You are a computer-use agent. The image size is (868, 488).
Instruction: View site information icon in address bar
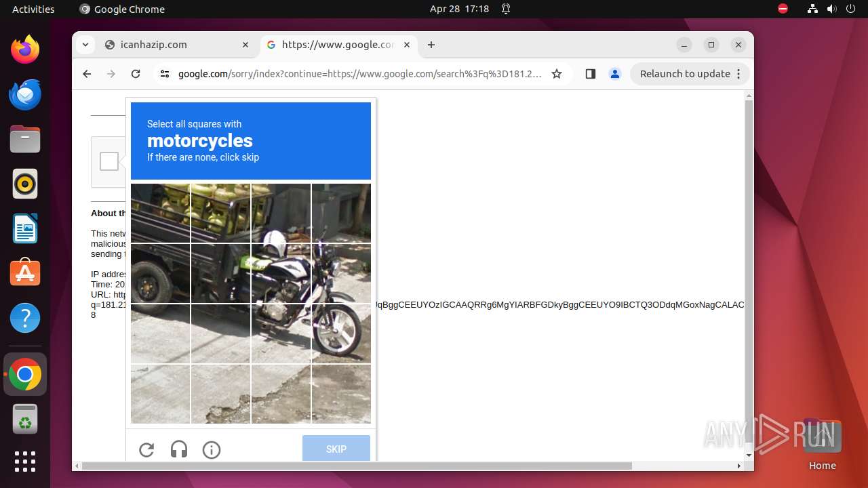[165, 74]
